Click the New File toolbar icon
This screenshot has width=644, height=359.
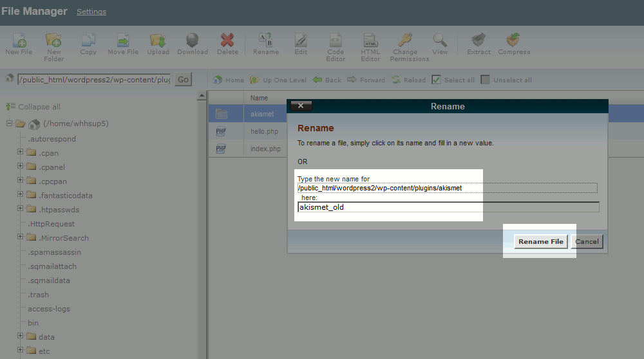coord(18,42)
